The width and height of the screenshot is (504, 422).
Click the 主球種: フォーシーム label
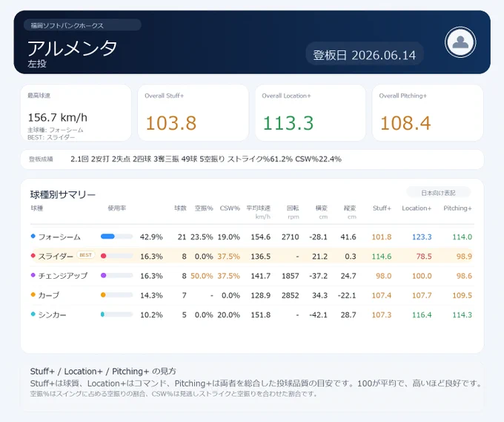coord(56,130)
